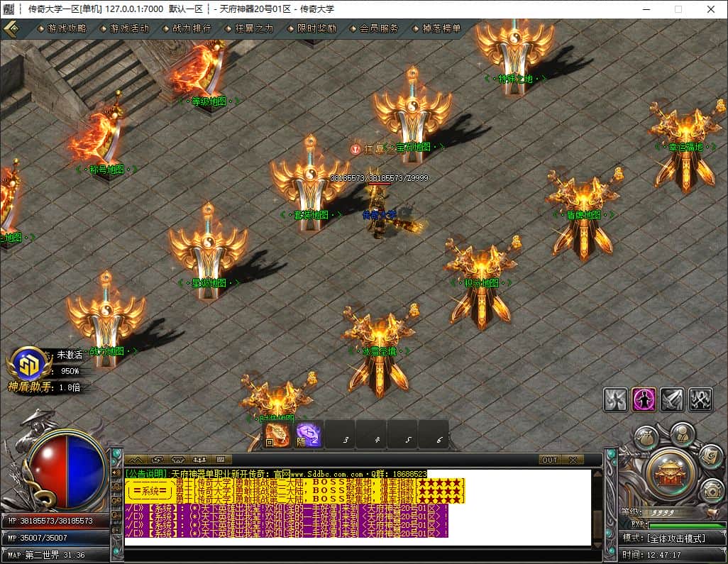Screen dimensions: 728x564
Task: Open the skill book round button
Action: coord(710,458)
